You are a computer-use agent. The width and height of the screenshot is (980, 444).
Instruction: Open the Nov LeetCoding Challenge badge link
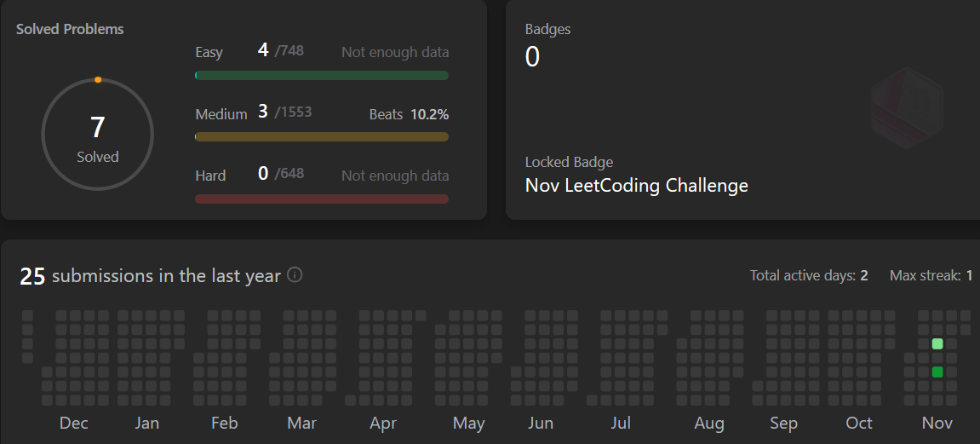pos(636,185)
